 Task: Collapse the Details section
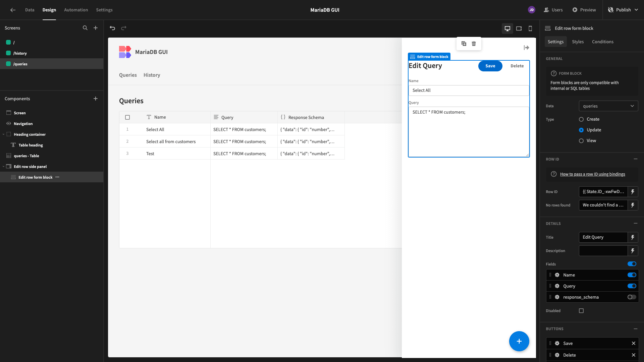636,223
